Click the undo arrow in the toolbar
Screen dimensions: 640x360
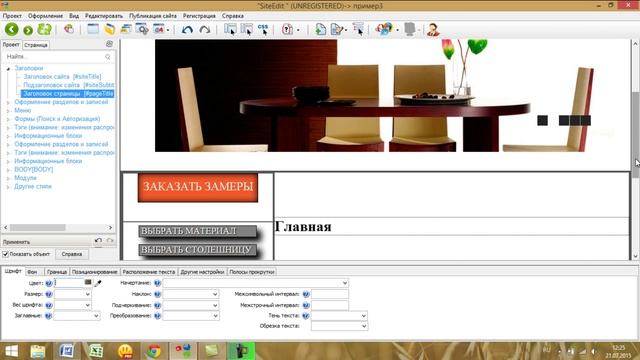(187, 29)
